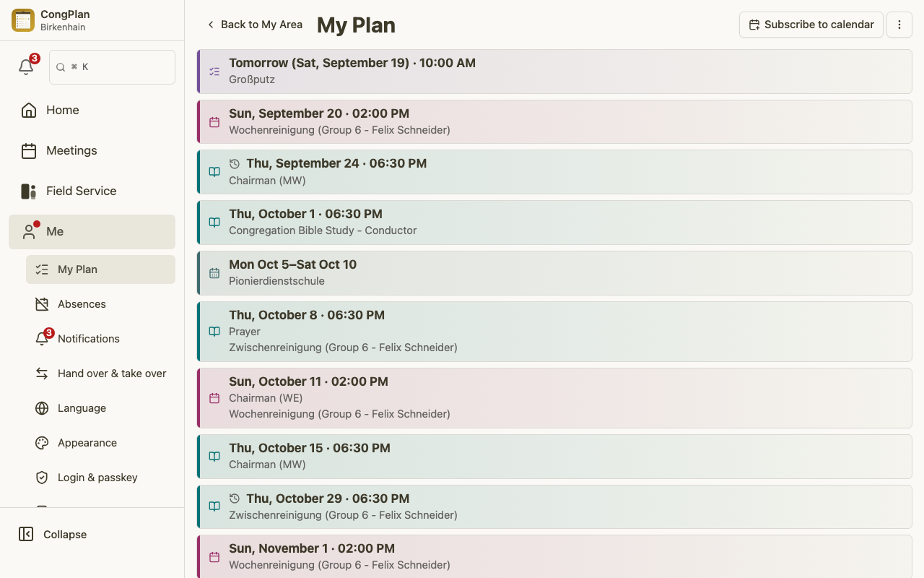
Task: Collapse the sidebar with the Collapse button
Action: [x=52, y=535]
